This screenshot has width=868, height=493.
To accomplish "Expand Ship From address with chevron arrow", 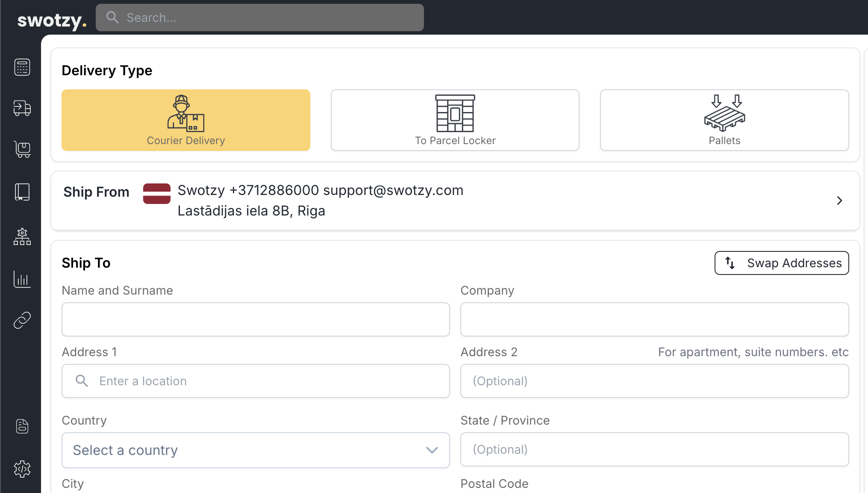I will 839,201.
